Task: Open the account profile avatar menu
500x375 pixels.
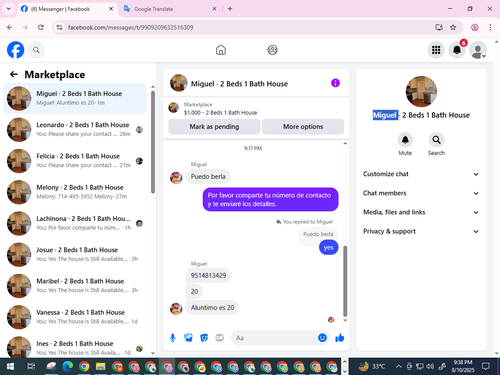Action: [478, 50]
